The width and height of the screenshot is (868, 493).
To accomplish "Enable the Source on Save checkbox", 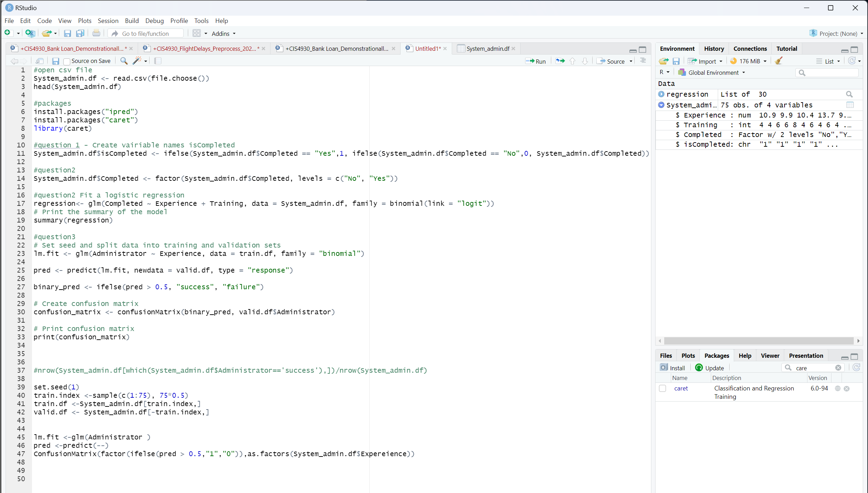I will tap(67, 61).
